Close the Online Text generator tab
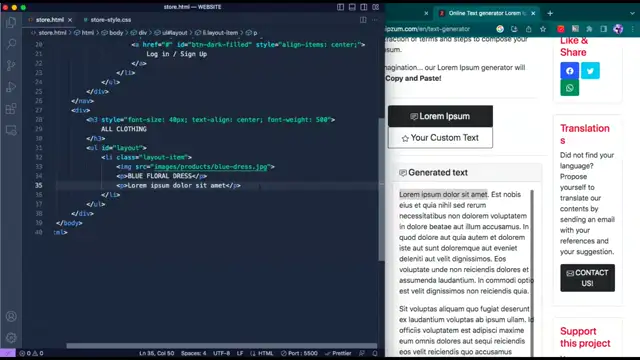Screen dimensions: 640x360 coord(533,13)
